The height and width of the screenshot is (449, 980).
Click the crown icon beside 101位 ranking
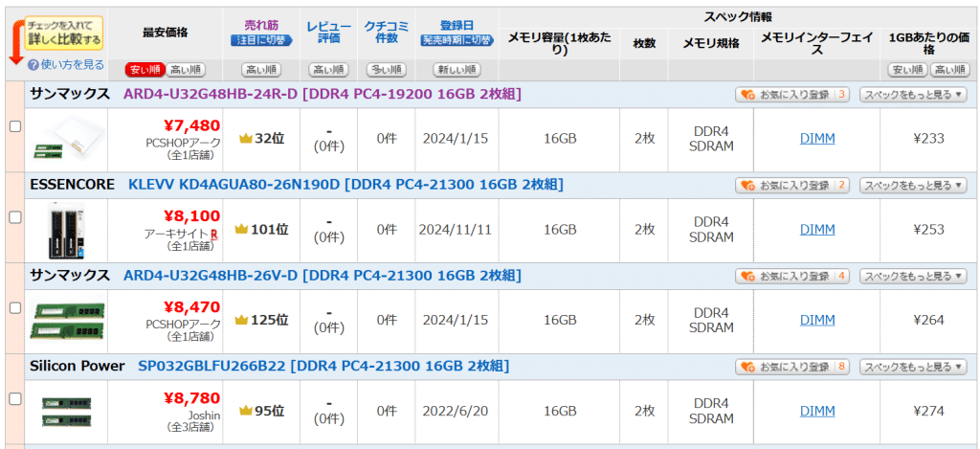click(x=241, y=230)
